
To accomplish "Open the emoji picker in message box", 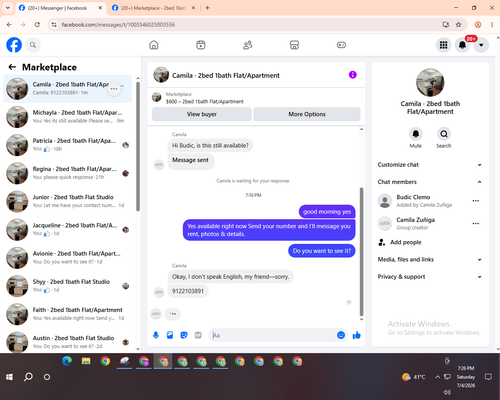I will tap(341, 335).
